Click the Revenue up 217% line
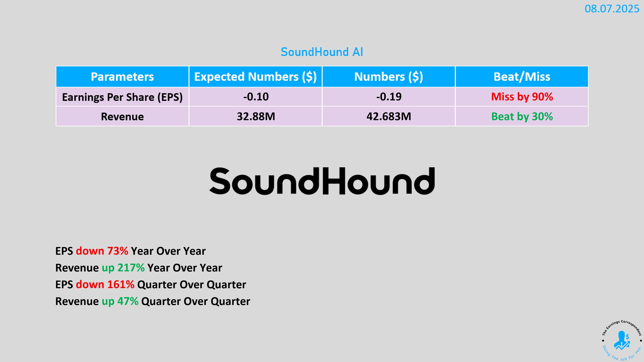Viewport: 644px width, 362px height. pyautogui.click(x=139, y=268)
